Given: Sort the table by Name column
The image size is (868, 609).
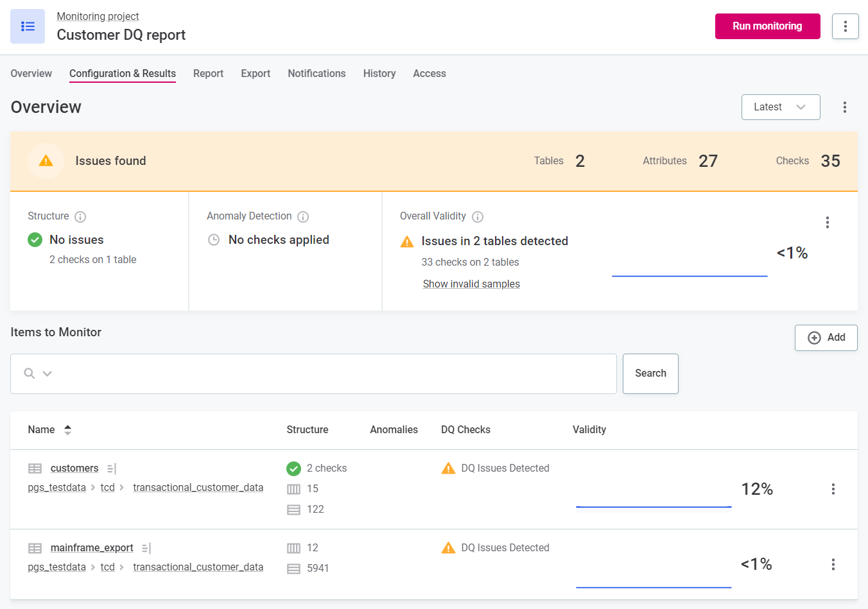Looking at the screenshot, I should [x=67, y=430].
